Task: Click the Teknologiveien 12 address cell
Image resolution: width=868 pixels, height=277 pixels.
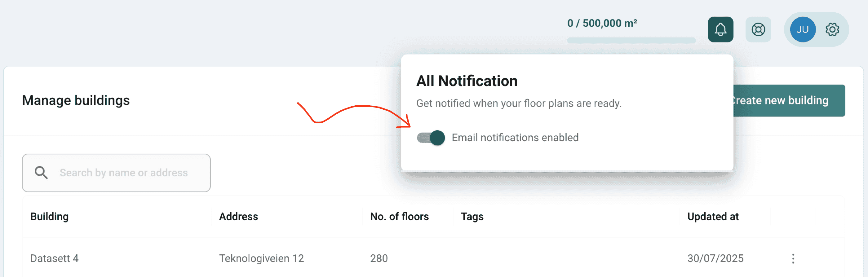Action: coord(261,258)
